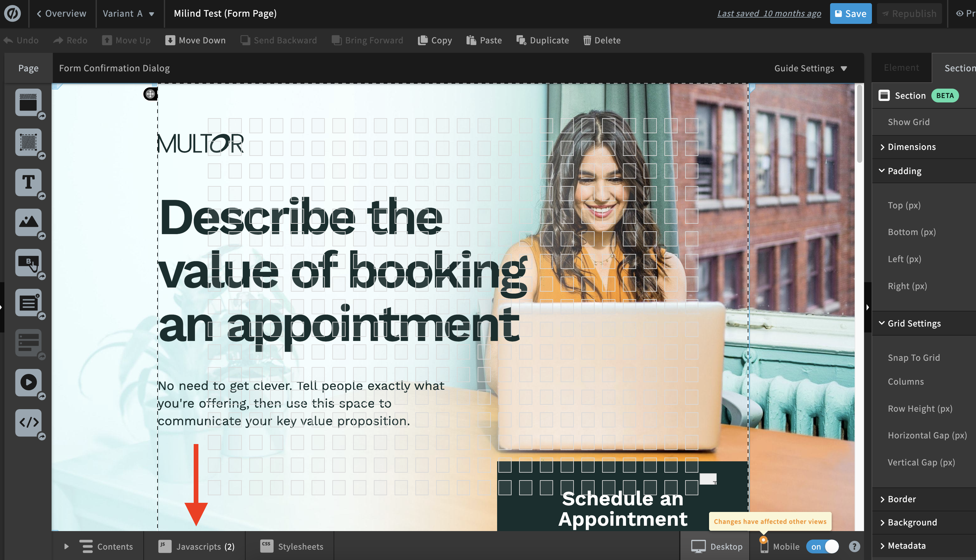Image resolution: width=976 pixels, height=560 pixels.
Task: Select the Custom HTML widget tool
Action: click(28, 422)
